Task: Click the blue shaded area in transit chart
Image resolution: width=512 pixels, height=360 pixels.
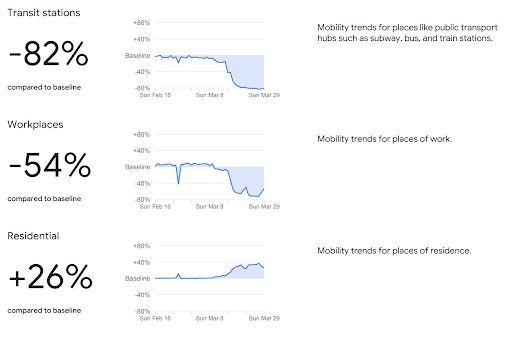Action: pyautogui.click(x=248, y=70)
